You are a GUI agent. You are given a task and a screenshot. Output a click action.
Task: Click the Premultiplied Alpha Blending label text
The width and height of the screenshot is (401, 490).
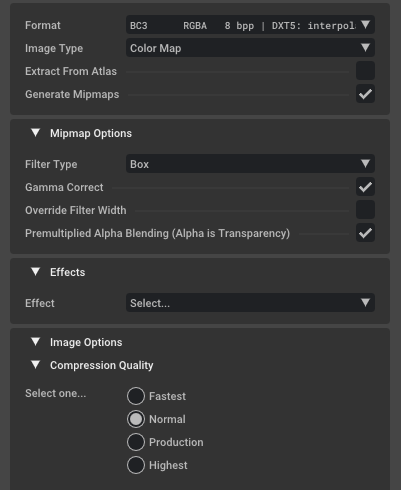[x=157, y=233]
